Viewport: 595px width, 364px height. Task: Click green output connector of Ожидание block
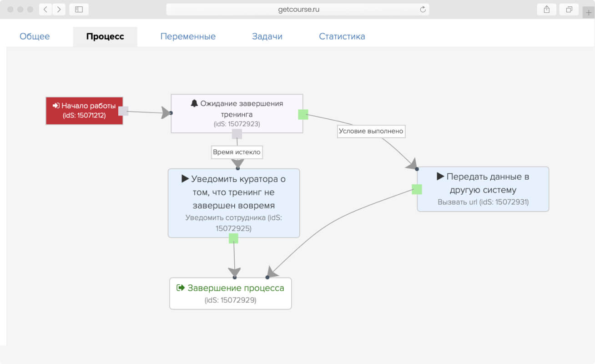pyautogui.click(x=303, y=115)
